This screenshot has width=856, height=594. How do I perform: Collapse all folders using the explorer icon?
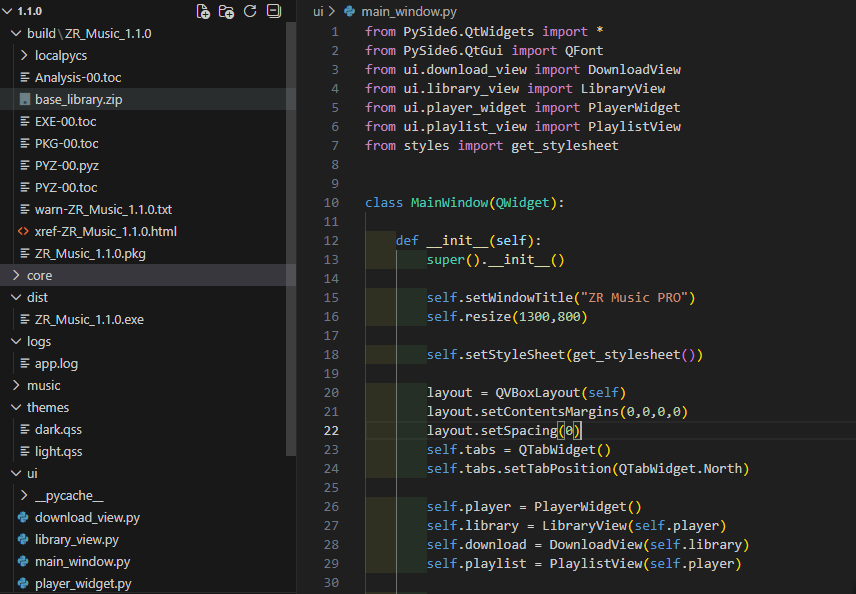273,11
